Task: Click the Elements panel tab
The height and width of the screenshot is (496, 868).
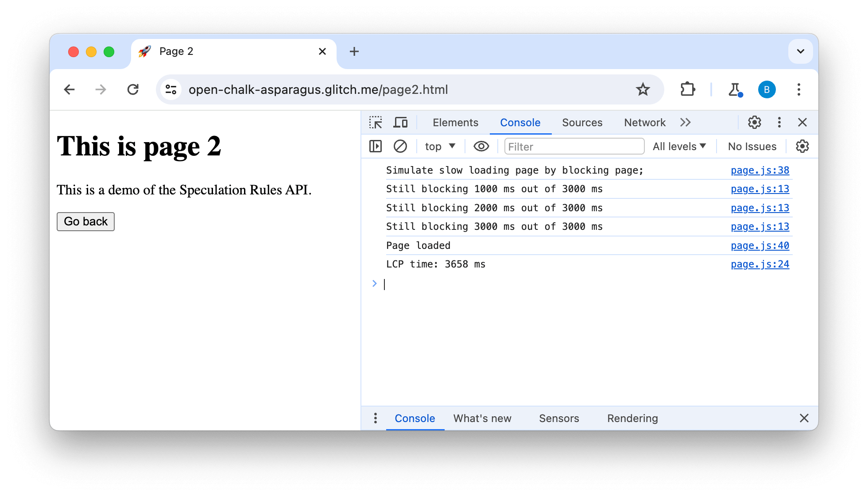Action: click(455, 122)
